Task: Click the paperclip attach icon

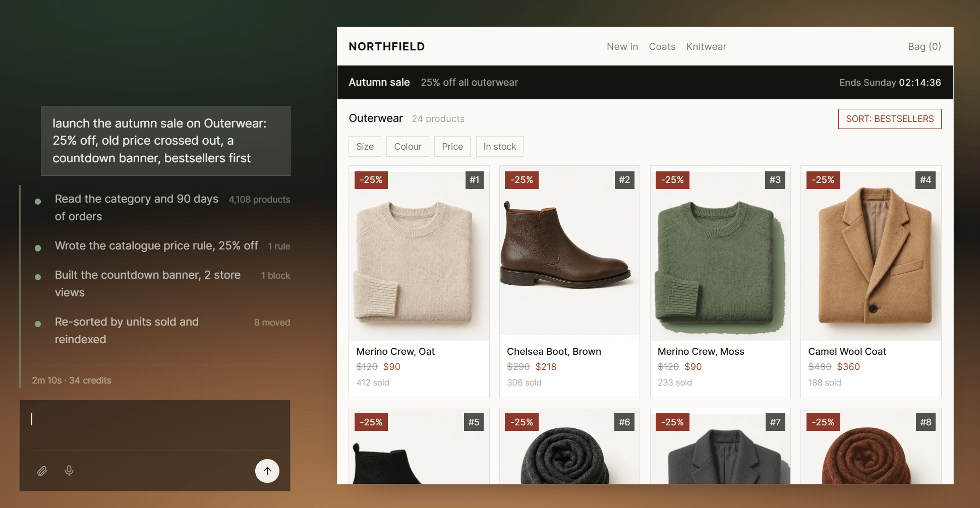Action: pos(42,471)
